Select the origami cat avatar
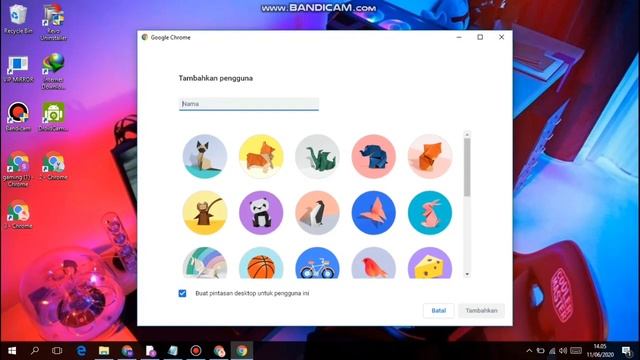640x360 pixels. tap(205, 156)
